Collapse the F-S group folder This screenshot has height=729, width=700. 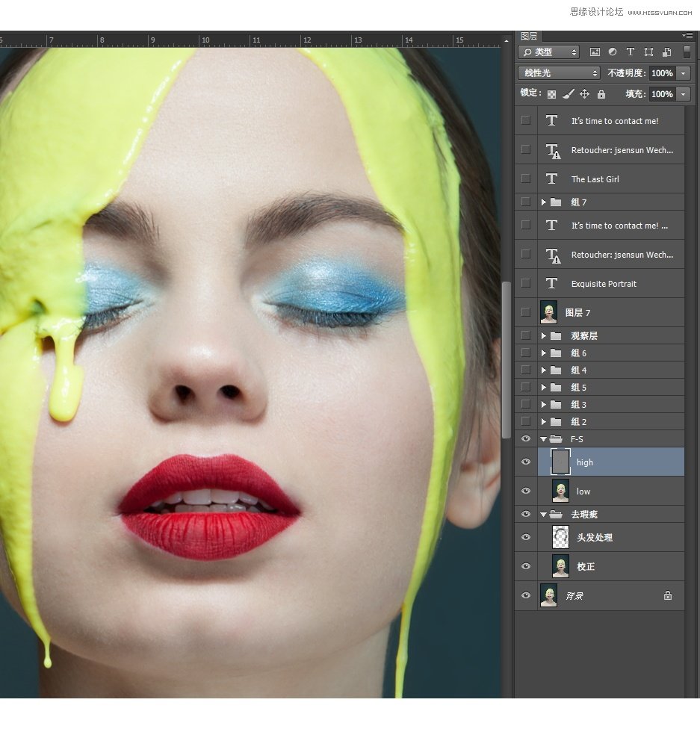point(544,439)
